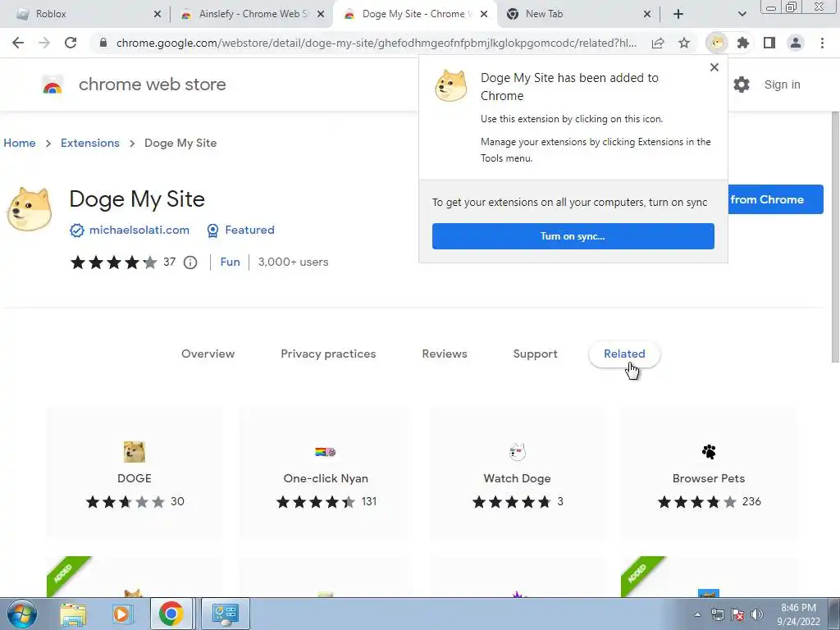Open the Fun category link
The image size is (840, 630).
tap(230, 262)
